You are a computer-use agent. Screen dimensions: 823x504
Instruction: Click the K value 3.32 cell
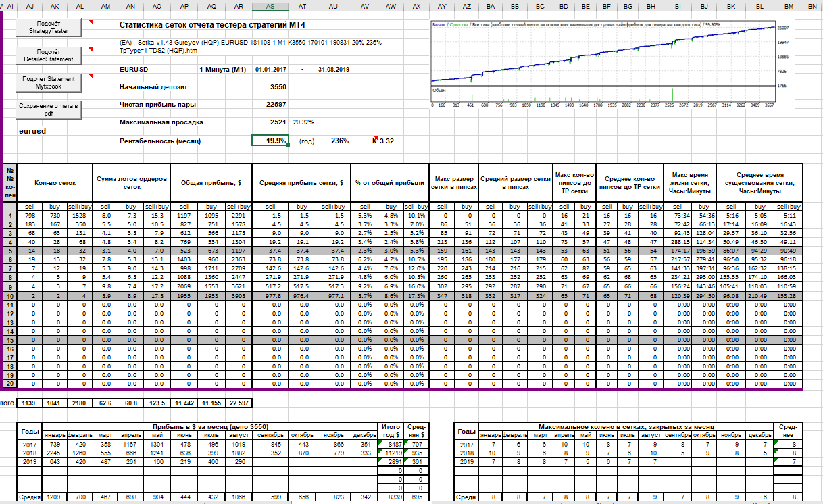pos(386,141)
